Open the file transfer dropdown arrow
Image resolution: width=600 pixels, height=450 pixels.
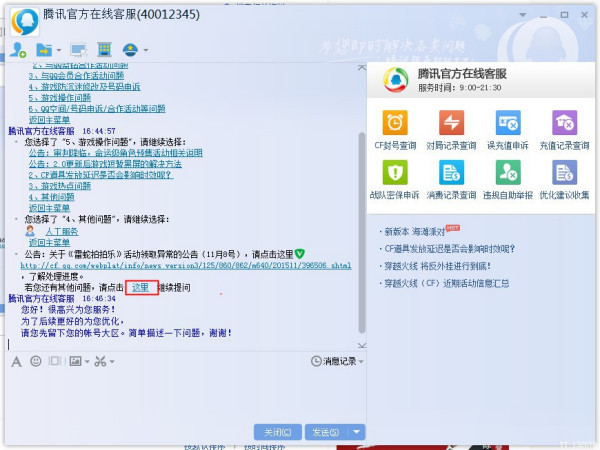point(59,50)
